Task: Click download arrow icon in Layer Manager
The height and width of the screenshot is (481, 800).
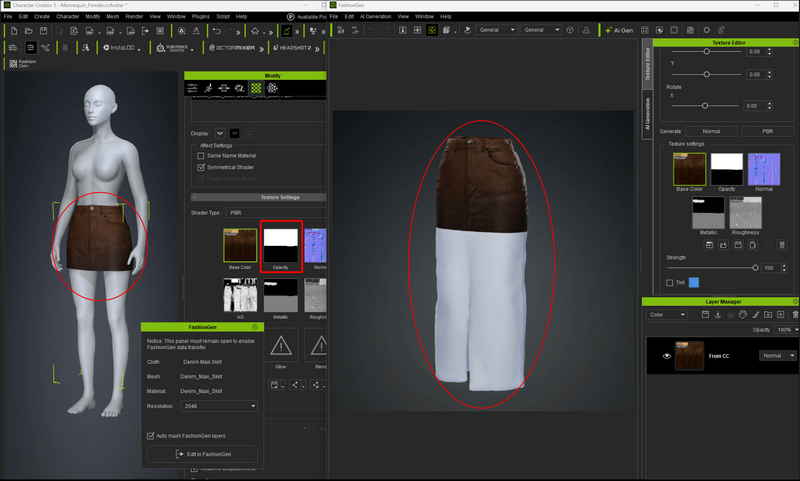Action: pyautogui.click(x=718, y=315)
